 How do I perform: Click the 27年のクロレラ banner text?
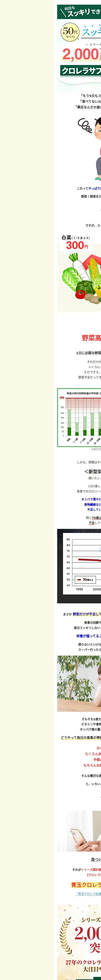tap(83, 963)
